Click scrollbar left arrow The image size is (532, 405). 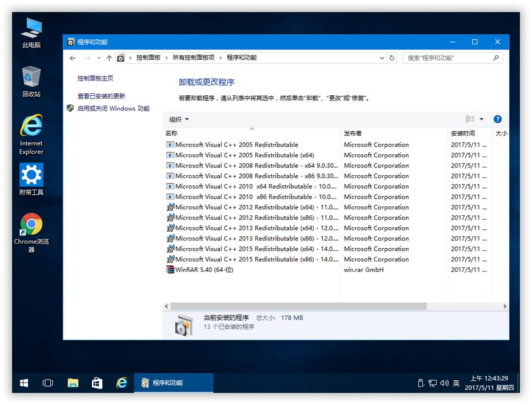pos(166,307)
